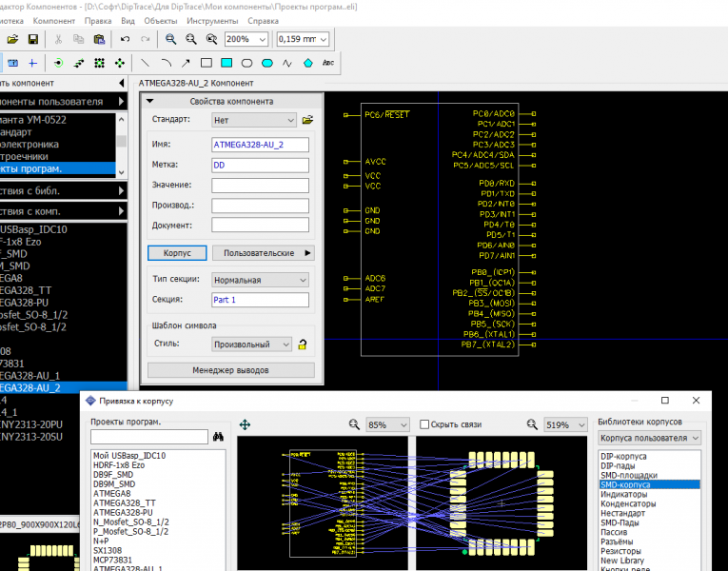Open the Стиль dropdown Произвольный

251,345
